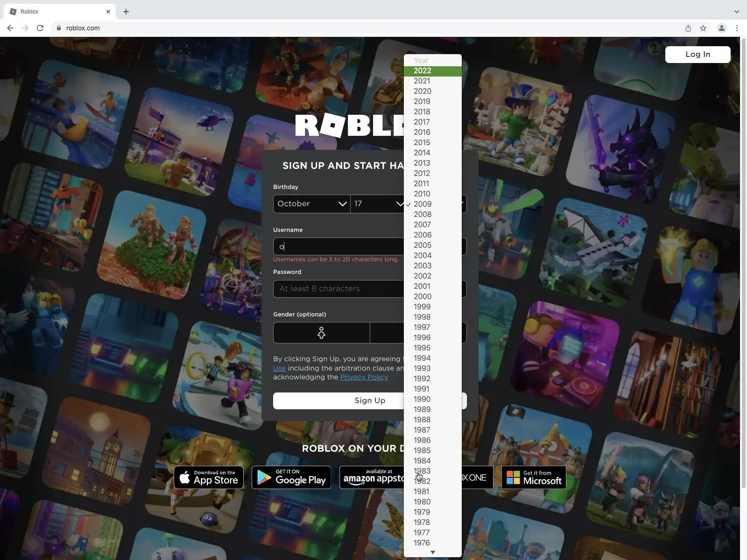Open the Chrome three-dot menu

(x=737, y=28)
